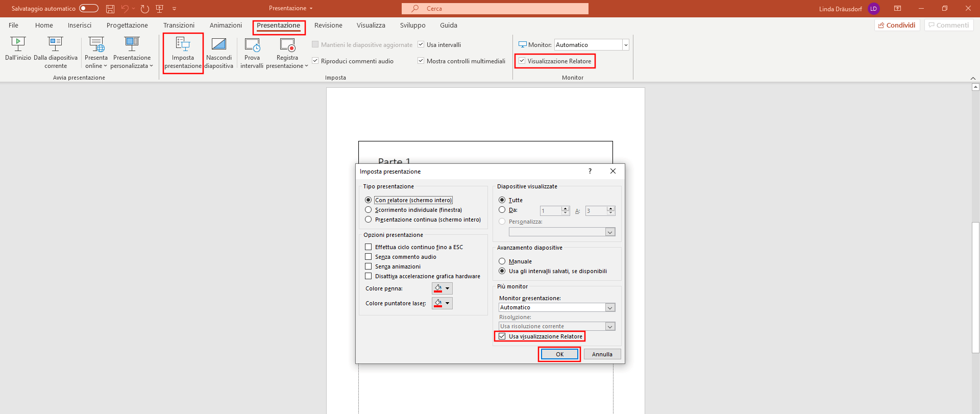Open Presentazione title dropdown
The width and height of the screenshot is (980, 414).
(290, 8)
